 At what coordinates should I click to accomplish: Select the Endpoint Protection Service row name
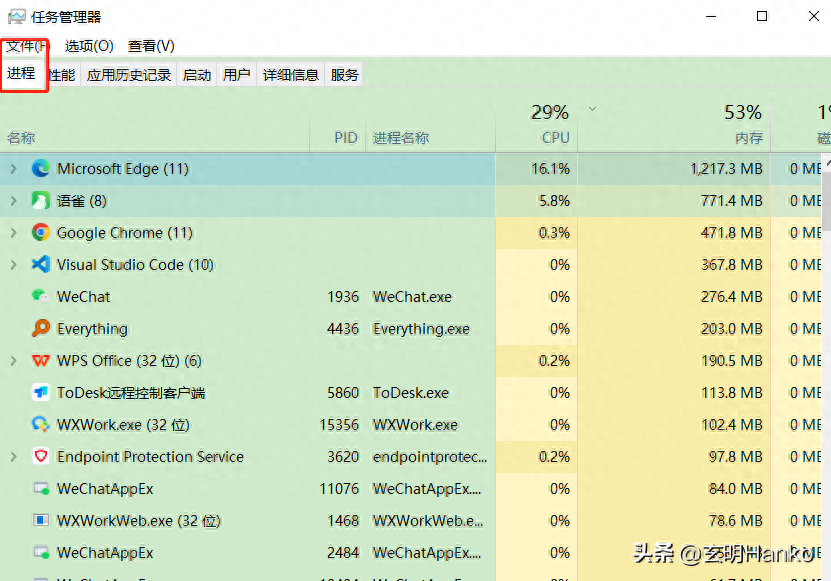151,456
